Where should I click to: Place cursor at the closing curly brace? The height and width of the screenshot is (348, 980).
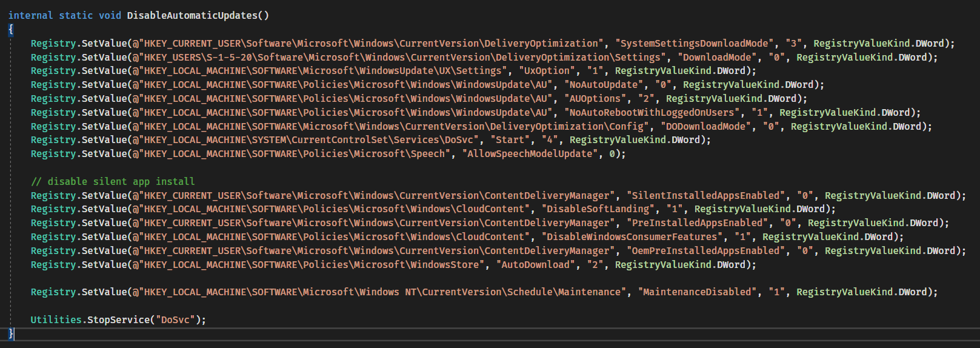click(x=10, y=333)
